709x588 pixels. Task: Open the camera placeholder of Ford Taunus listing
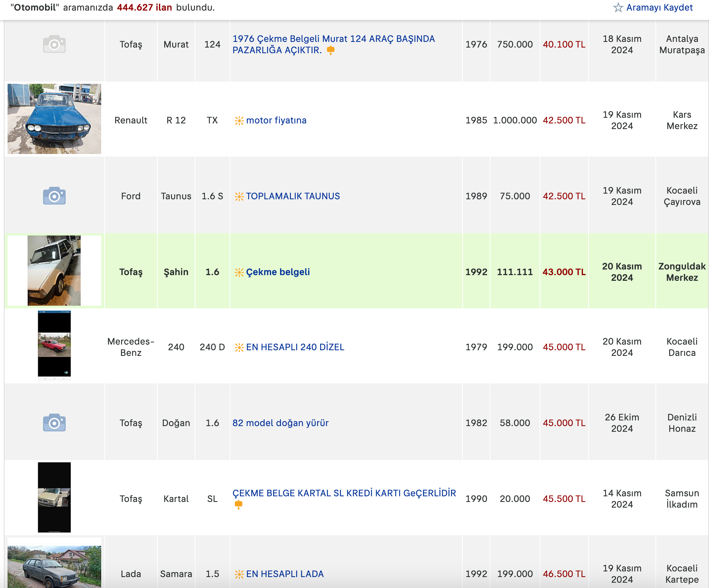54,195
